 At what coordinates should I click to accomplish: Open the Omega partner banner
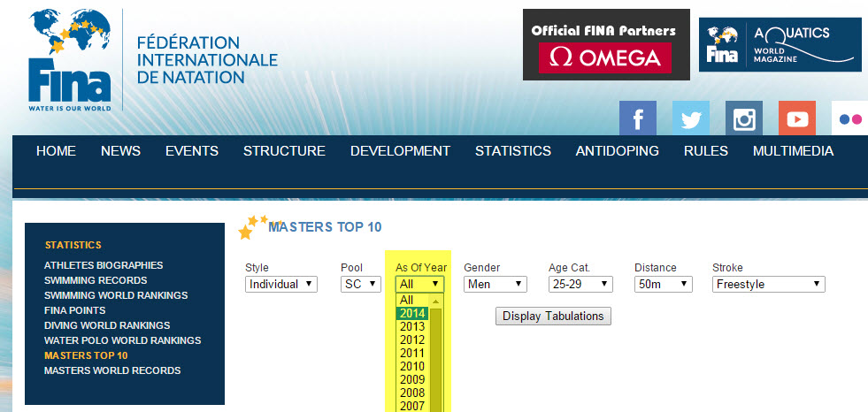click(605, 45)
